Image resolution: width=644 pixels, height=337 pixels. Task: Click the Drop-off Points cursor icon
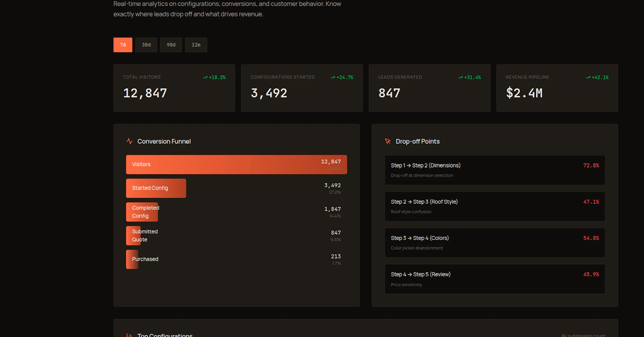coord(388,141)
